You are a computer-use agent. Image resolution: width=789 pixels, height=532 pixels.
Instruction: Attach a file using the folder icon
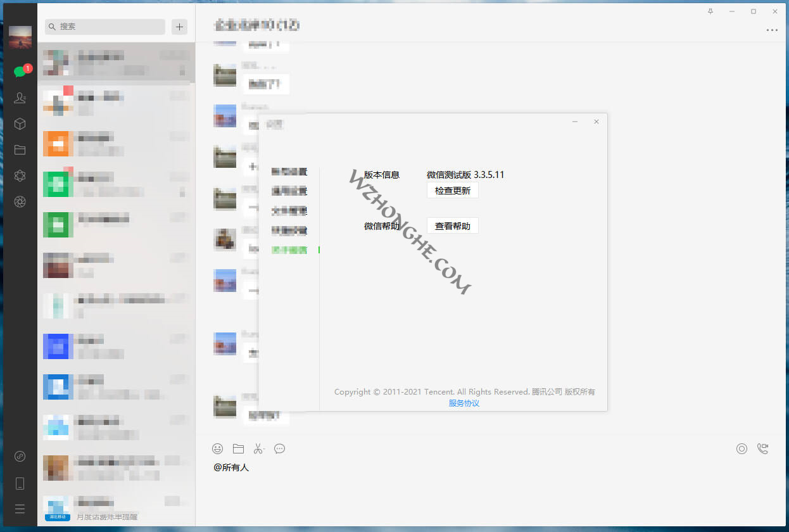pos(238,448)
